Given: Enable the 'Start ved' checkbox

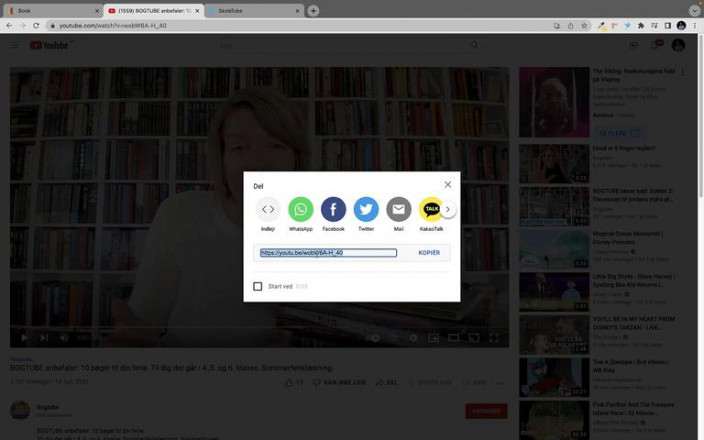Looking at the screenshot, I should coord(258,286).
